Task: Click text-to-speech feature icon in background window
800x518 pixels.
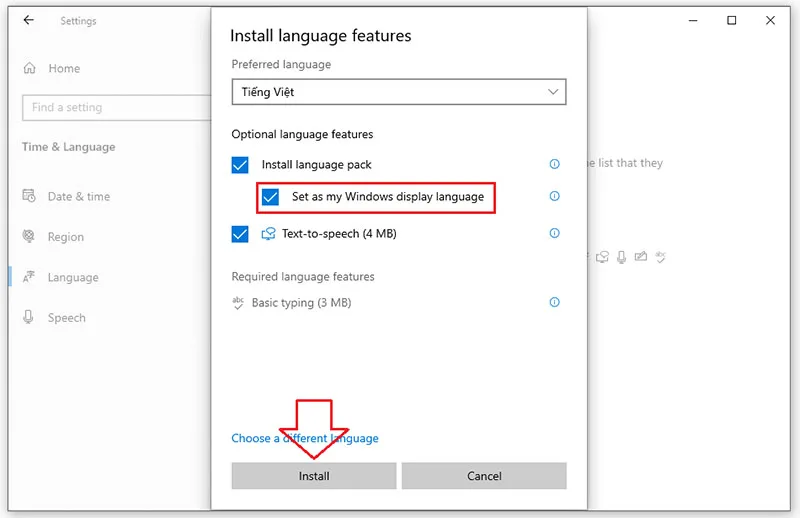Action: (x=603, y=257)
